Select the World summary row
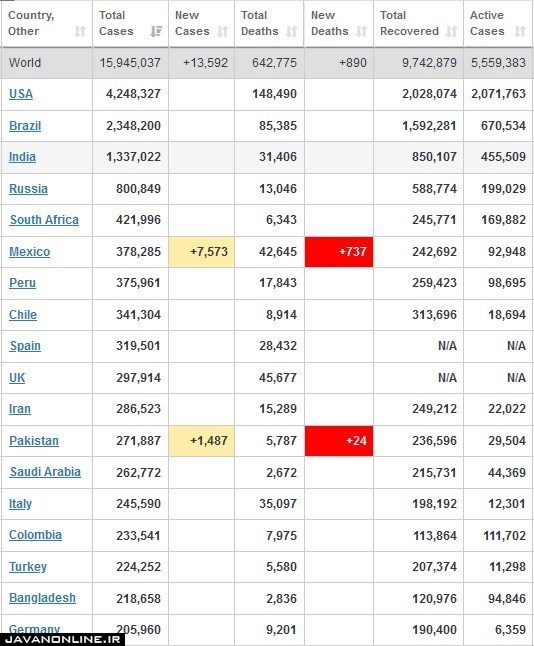 click(x=267, y=63)
